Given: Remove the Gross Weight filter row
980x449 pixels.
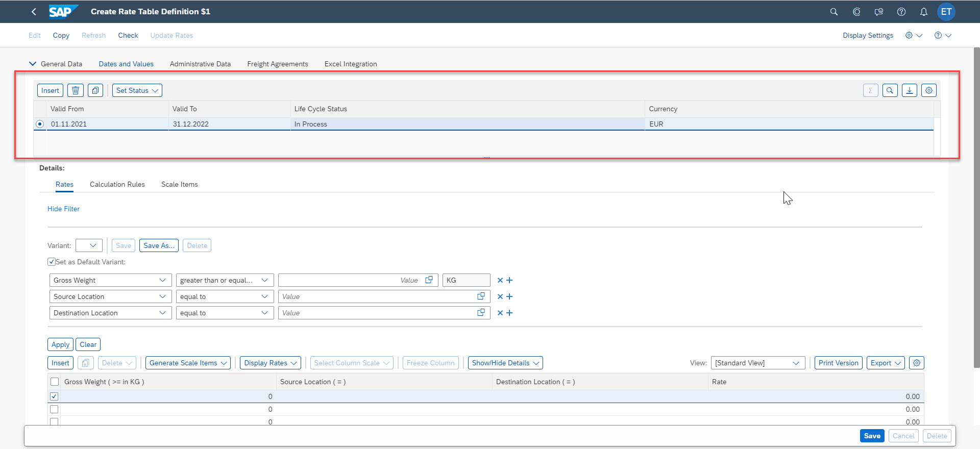Looking at the screenshot, I should pos(500,280).
